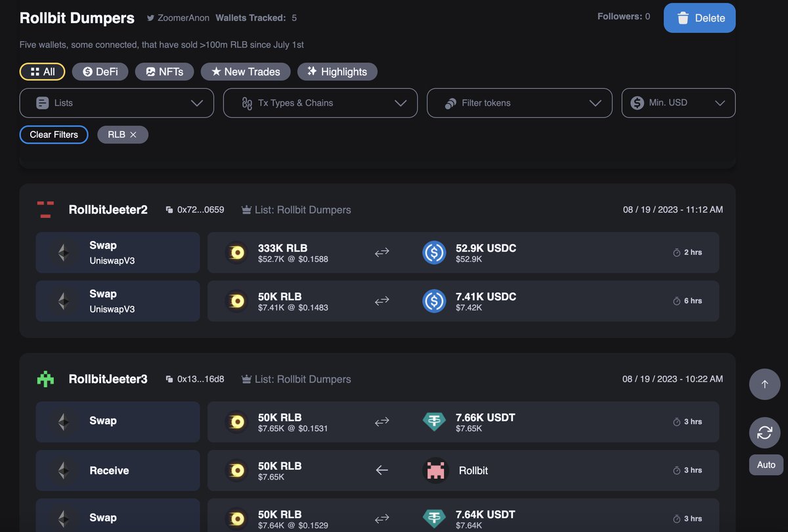
Task: Click the $7.65K @ $0.1531 price text
Action: click(x=293, y=429)
